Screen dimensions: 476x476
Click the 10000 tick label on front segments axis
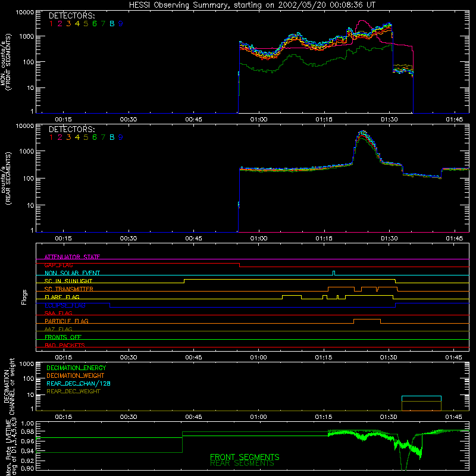(x=25, y=12)
